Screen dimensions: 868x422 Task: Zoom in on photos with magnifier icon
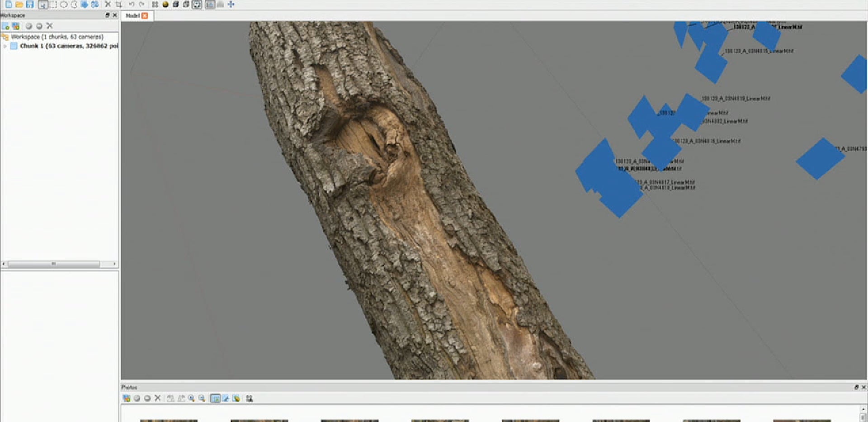pos(192,398)
